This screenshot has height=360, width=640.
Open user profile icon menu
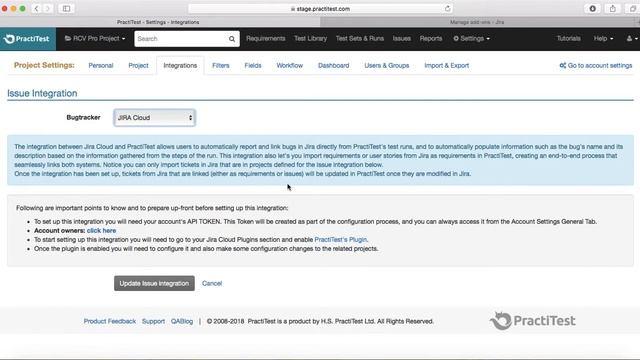(x=631, y=39)
